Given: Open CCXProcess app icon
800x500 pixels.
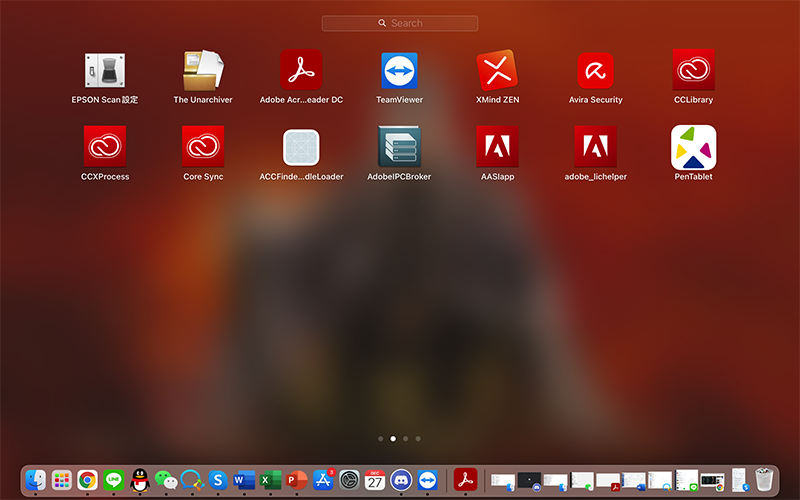Looking at the screenshot, I should (x=105, y=146).
